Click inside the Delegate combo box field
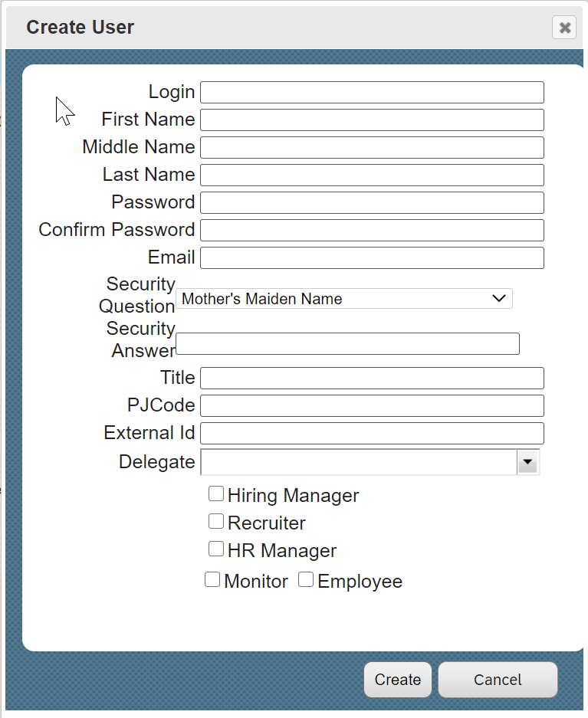The image size is (588, 718). tap(359, 462)
